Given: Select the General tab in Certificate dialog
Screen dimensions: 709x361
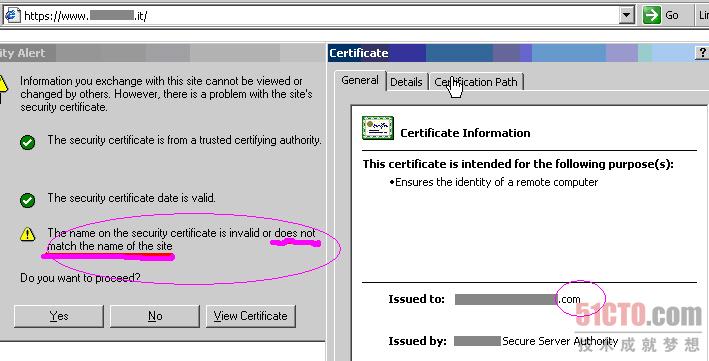Looking at the screenshot, I should pyautogui.click(x=360, y=81).
